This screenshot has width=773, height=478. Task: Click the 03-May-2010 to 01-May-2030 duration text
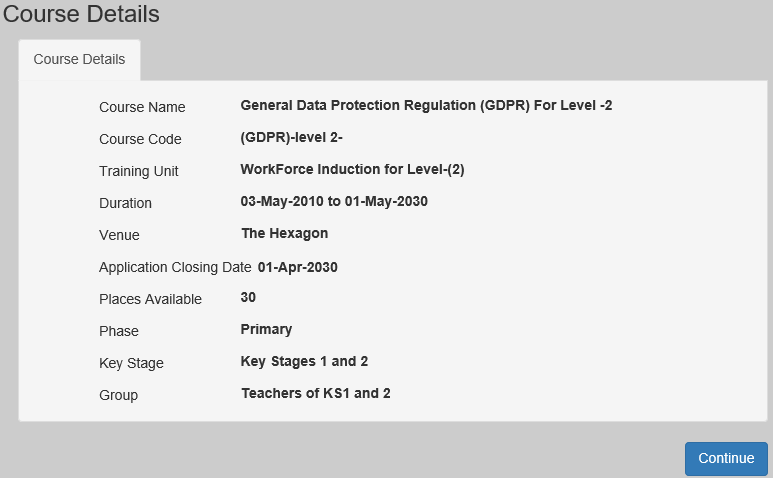pyautogui.click(x=334, y=201)
